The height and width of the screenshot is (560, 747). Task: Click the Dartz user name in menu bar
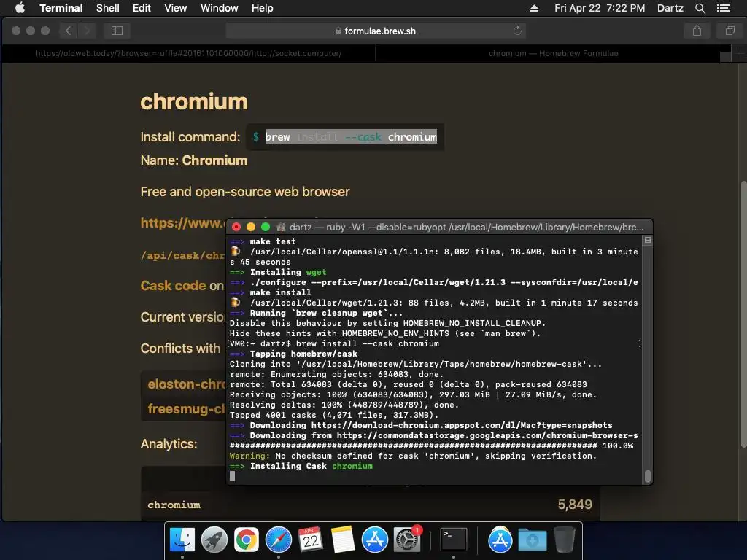coord(670,8)
